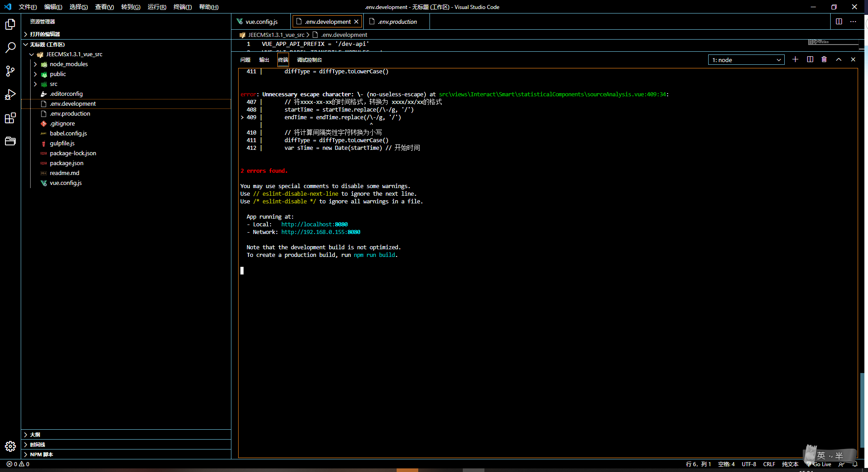Switch to the vue.config.js editor tab

click(x=261, y=22)
